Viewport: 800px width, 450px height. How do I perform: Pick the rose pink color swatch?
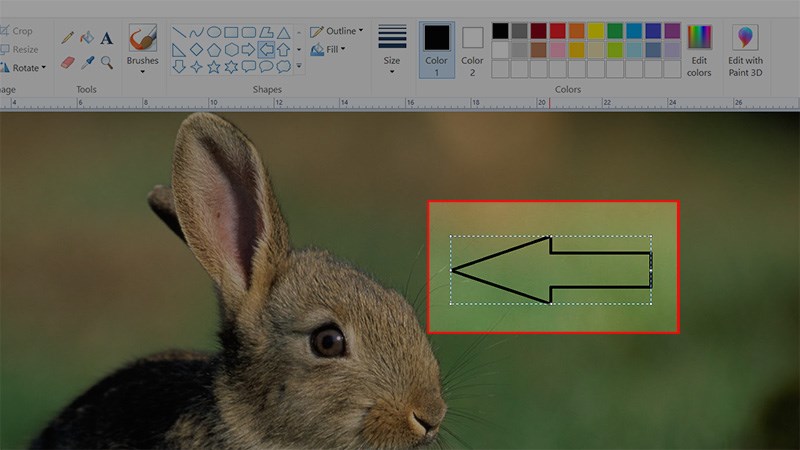(558, 50)
